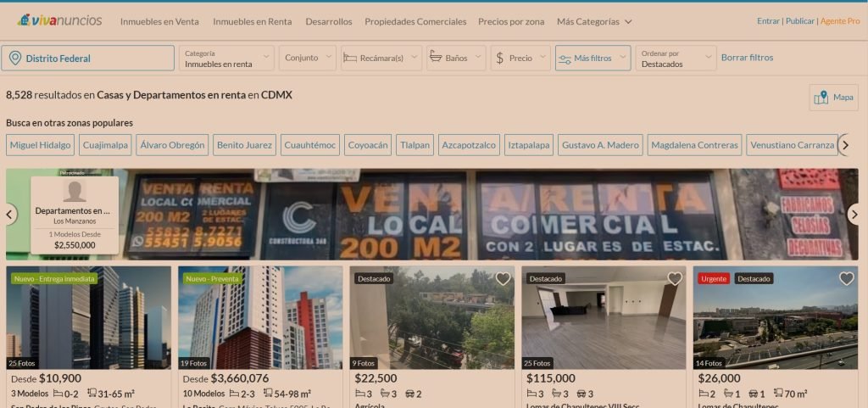
Task: Click the Nuevo - Entrega inmediata badge
Action: [x=54, y=278]
